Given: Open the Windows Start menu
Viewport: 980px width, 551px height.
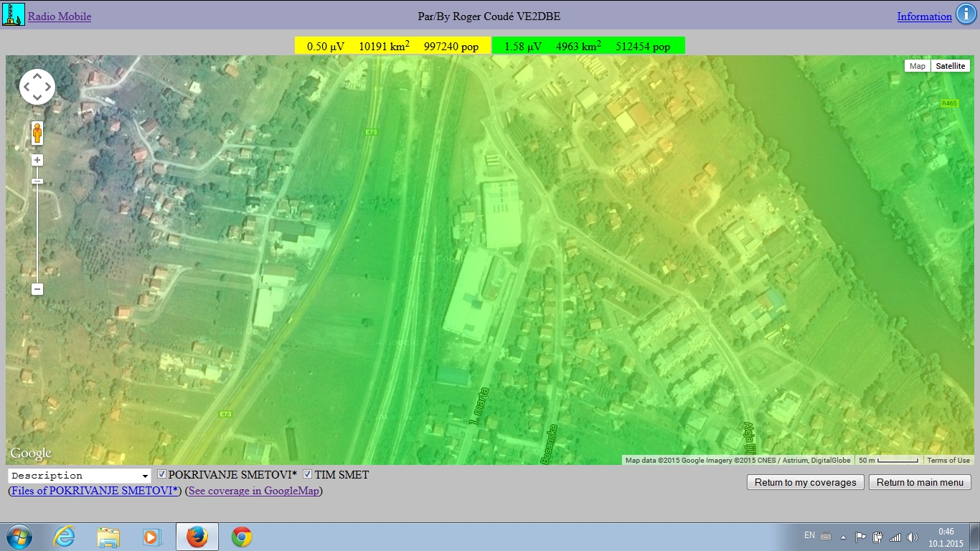Looking at the screenshot, I should (x=19, y=537).
